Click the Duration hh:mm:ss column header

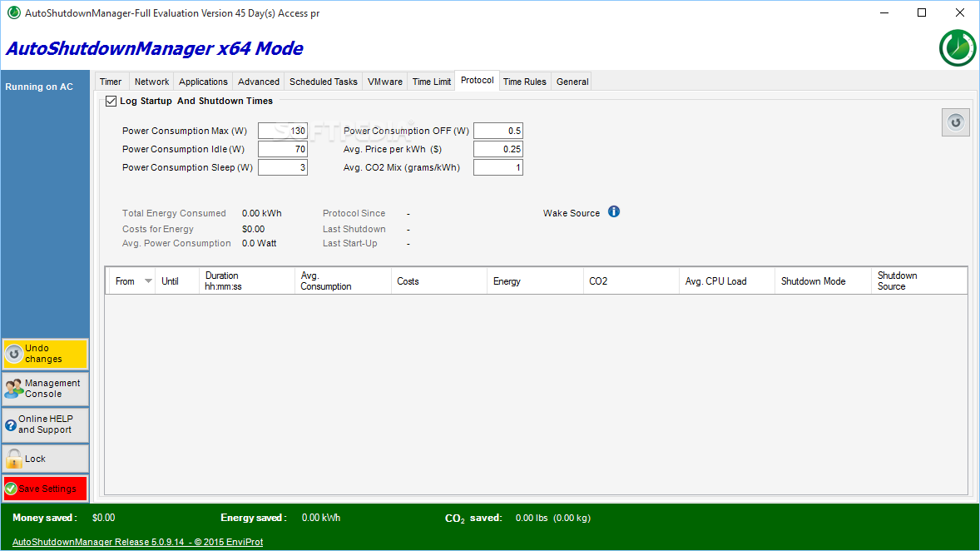pos(247,280)
